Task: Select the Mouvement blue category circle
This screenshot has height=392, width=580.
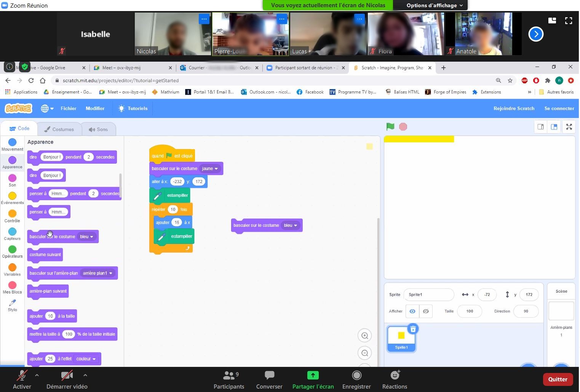Action: [13, 142]
